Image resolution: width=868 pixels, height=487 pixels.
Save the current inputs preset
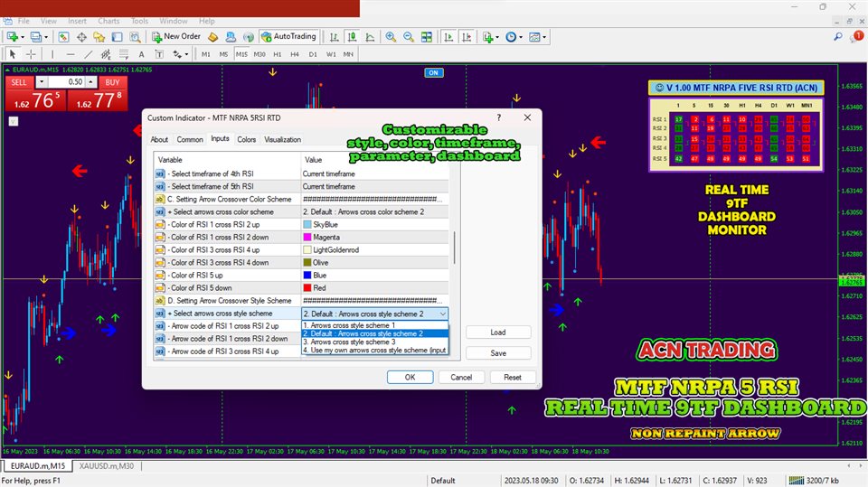498,353
